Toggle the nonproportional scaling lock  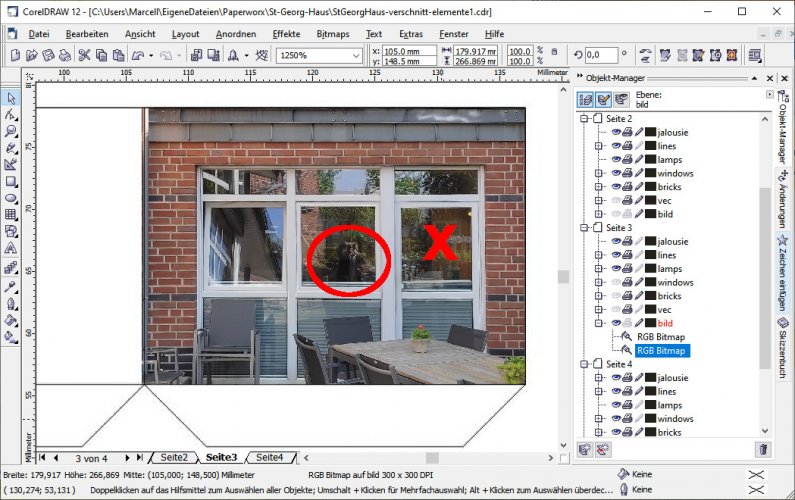pos(554,52)
